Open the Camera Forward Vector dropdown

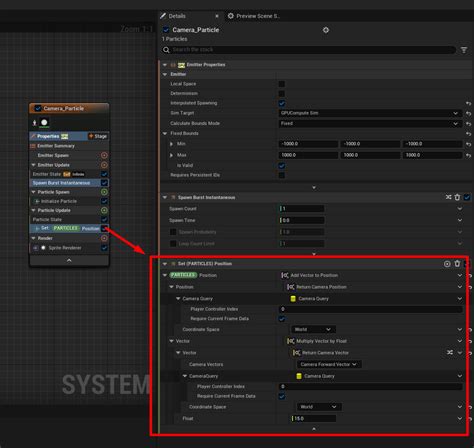pyautogui.click(x=329, y=364)
